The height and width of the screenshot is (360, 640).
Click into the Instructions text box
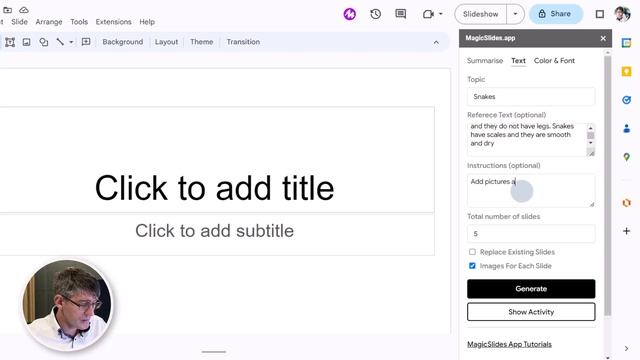pyautogui.click(x=531, y=191)
